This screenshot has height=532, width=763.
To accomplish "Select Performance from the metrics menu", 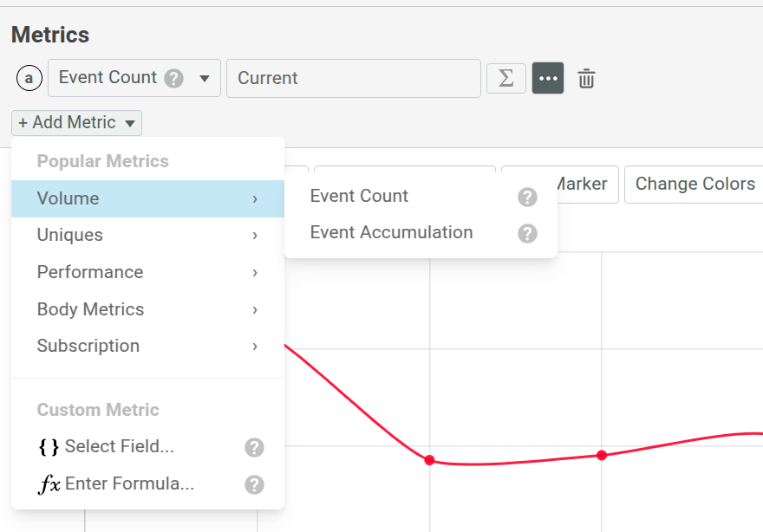I will click(89, 272).
